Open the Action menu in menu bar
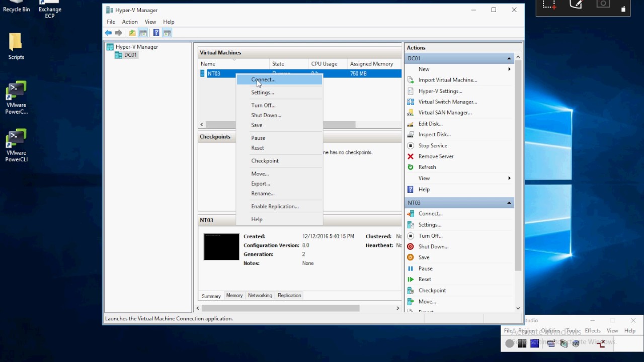644x362 pixels. point(129,22)
